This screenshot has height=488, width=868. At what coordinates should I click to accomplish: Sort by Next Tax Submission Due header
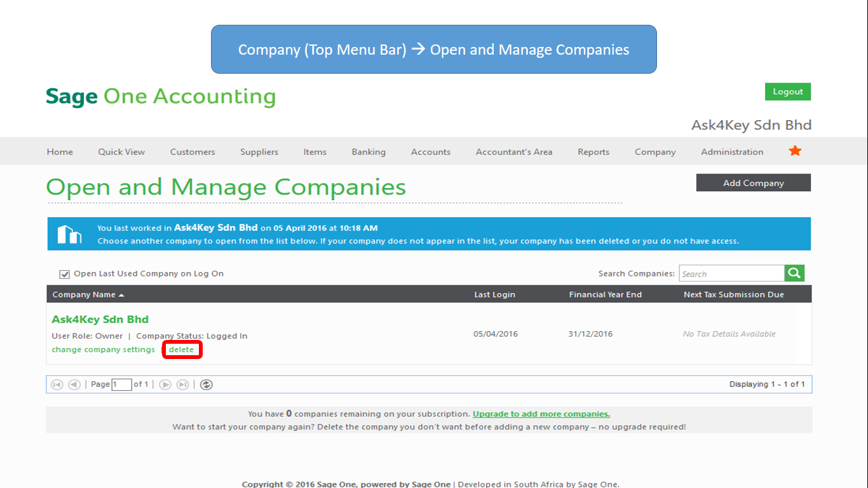pyautogui.click(x=734, y=295)
